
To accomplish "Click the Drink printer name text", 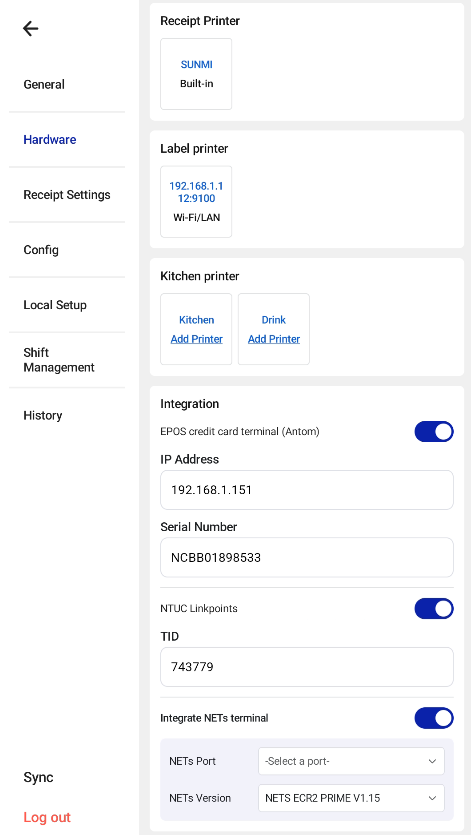I will click(x=274, y=320).
